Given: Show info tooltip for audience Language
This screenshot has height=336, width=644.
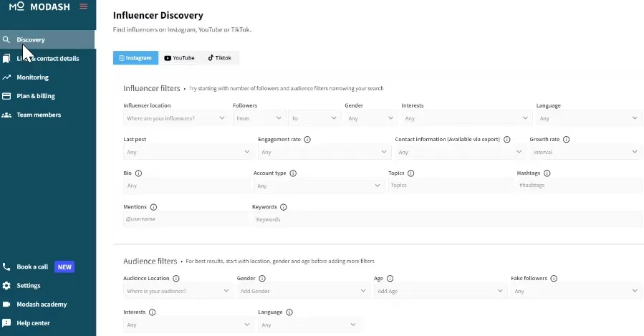Looking at the screenshot, I should [289, 312].
